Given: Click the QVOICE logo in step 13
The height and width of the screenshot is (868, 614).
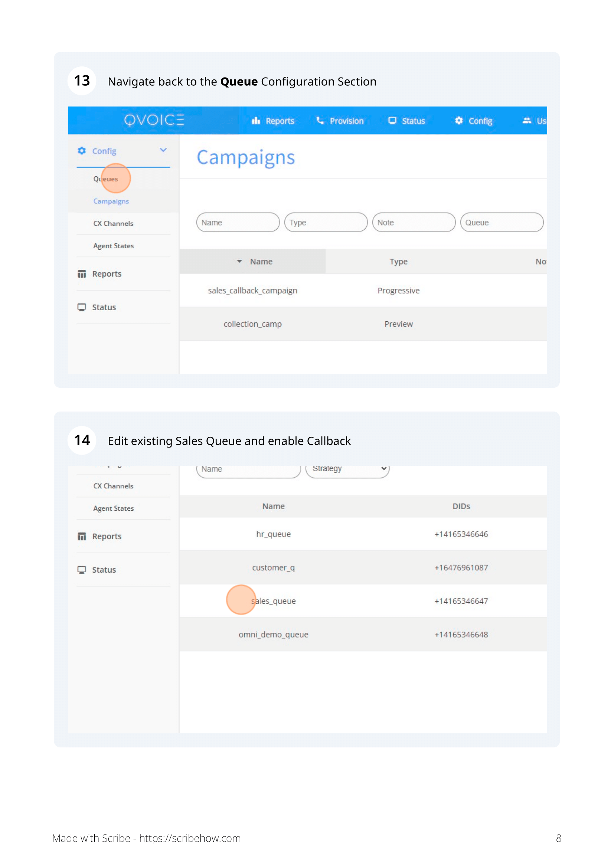Looking at the screenshot, I should (154, 120).
